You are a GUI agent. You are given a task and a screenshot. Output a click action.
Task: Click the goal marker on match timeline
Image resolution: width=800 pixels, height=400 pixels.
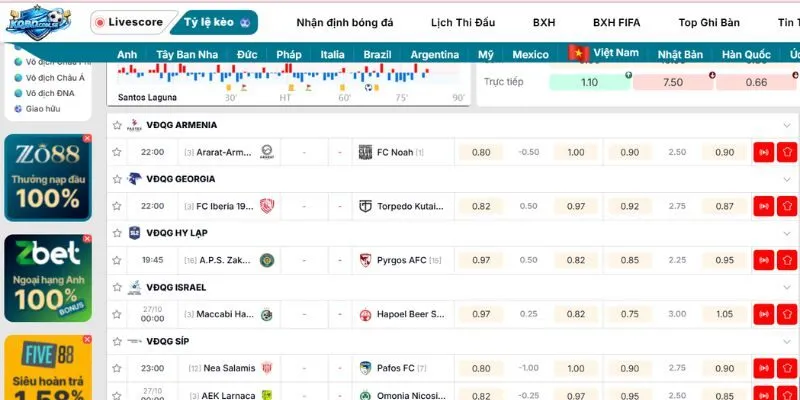[x=368, y=88]
